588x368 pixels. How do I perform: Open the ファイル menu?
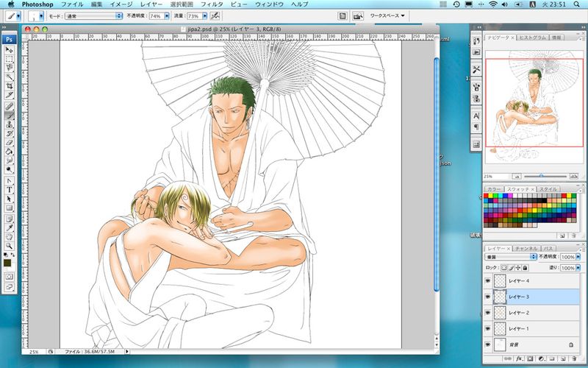(x=72, y=4)
